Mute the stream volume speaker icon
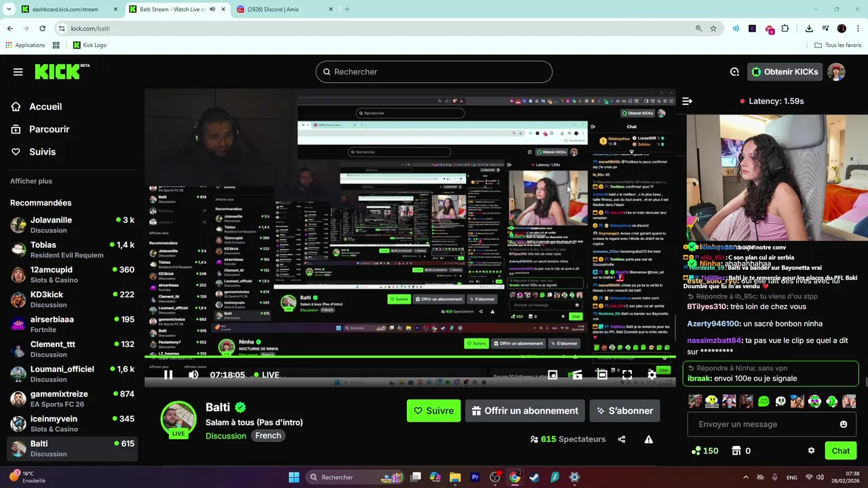 193,375
